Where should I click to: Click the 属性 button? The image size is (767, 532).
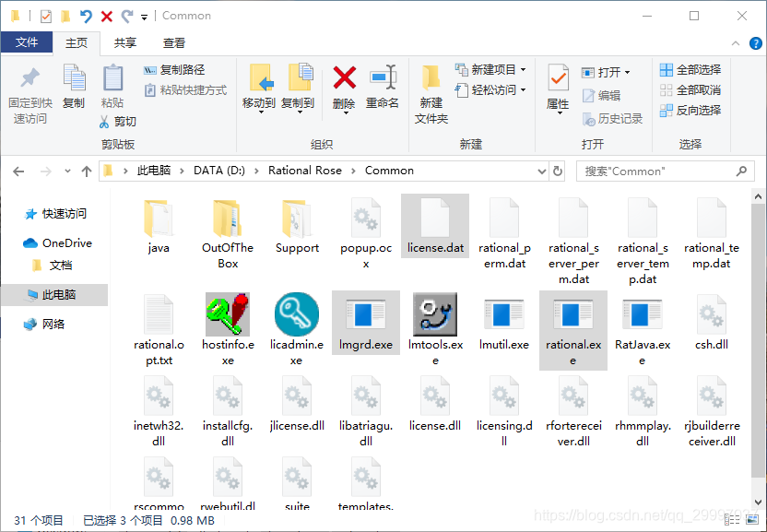pyautogui.click(x=557, y=88)
